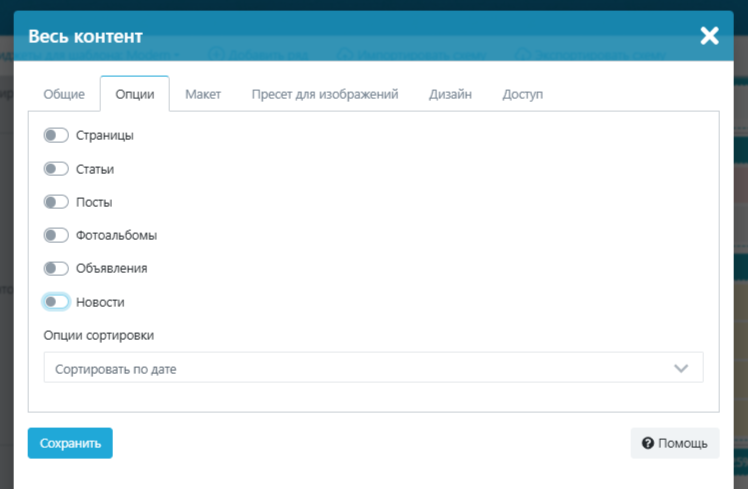This screenshot has width=748, height=489.
Task: Open the Общие tab
Action: (x=64, y=94)
